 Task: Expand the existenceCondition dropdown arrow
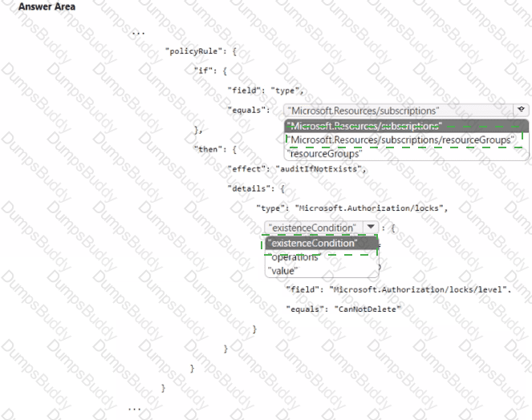(370, 228)
